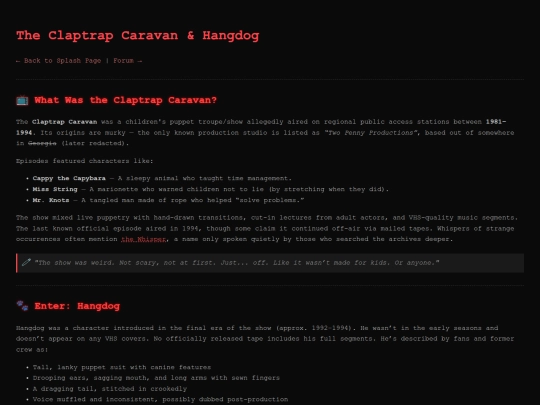The height and width of the screenshot is (405, 540).
Task: Click the Episodes featured characters like: line
Action: (84, 161)
